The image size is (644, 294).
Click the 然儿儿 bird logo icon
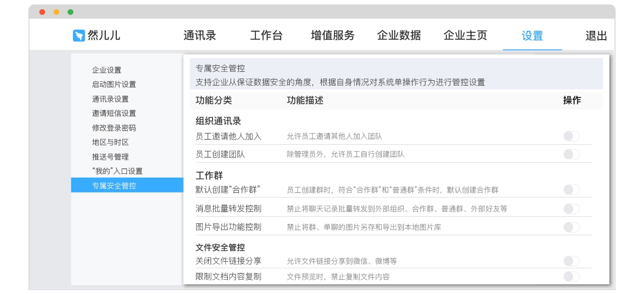79,36
